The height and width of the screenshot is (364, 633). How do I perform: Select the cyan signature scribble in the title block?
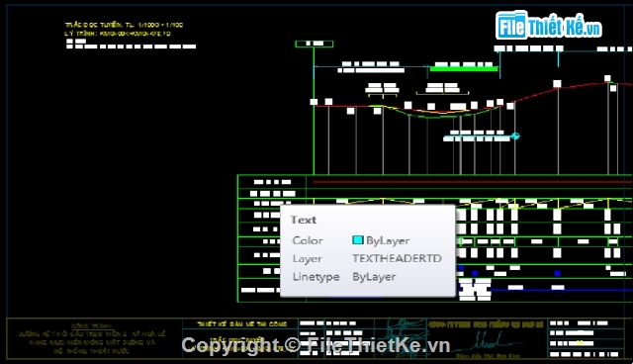coord(406,335)
